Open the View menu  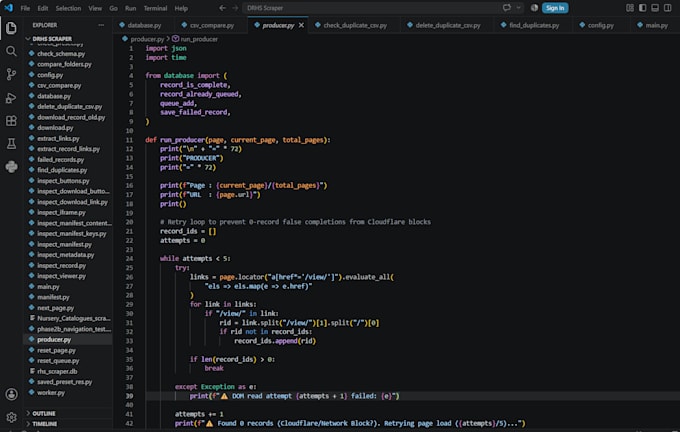pyautogui.click(x=95, y=8)
